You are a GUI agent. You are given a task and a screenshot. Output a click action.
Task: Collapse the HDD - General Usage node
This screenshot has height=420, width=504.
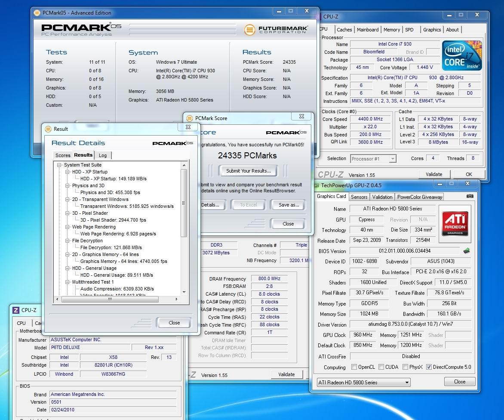tap(67, 268)
